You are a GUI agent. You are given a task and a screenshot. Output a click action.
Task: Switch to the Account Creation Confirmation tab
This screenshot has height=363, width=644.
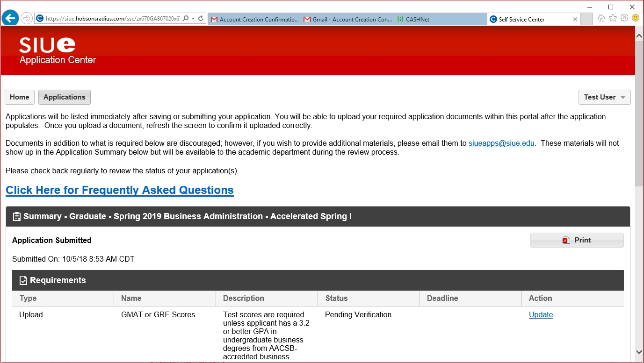tap(254, 20)
